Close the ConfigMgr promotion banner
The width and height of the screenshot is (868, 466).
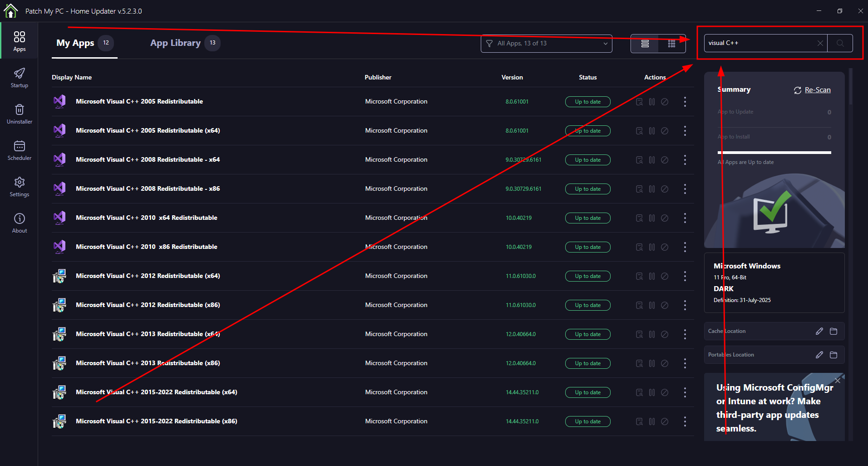[x=838, y=381]
